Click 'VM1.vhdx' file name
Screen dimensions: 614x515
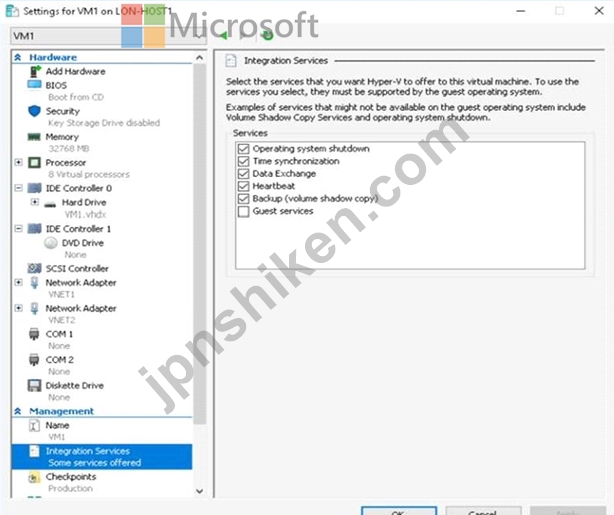[85, 214]
